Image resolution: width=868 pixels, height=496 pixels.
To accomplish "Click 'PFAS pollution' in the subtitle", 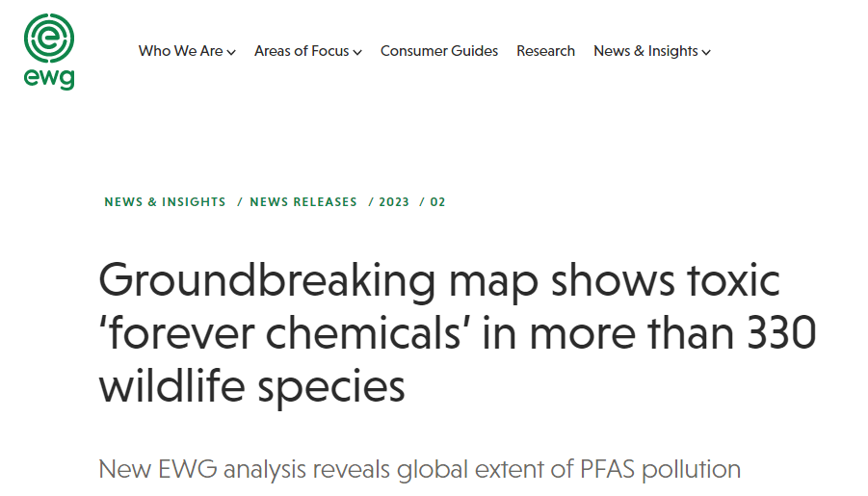I will point(660,469).
